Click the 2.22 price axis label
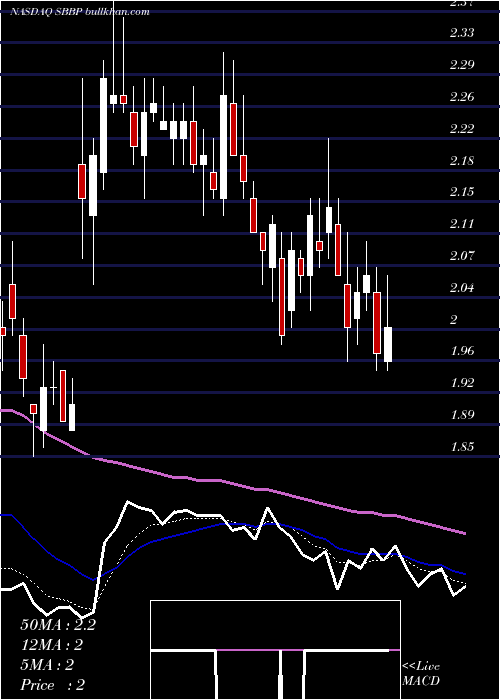Screen dimensions: 500x700 (462, 129)
